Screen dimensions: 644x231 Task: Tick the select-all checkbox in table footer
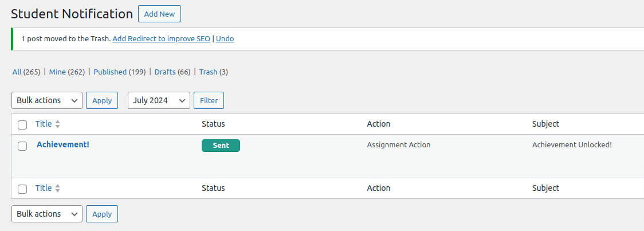pos(22,189)
